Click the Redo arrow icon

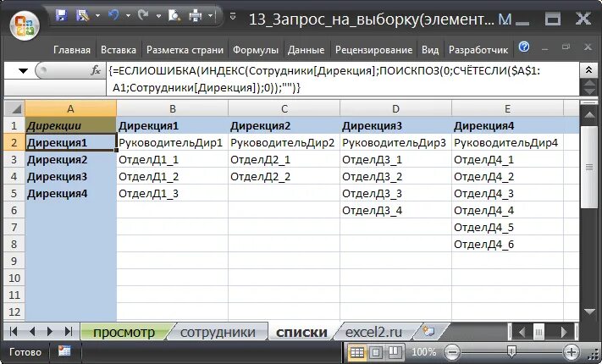pyautogui.click(x=143, y=15)
